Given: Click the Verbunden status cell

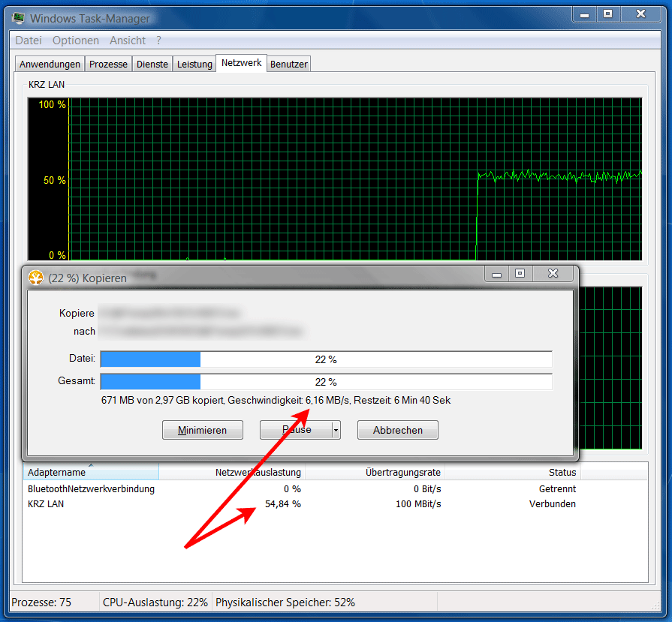Looking at the screenshot, I should click(x=553, y=503).
